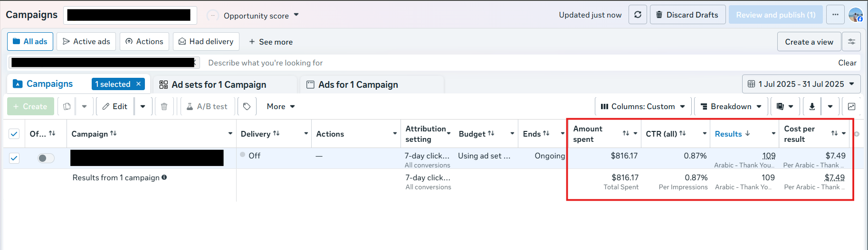Click the info icon beside Results from 1 campaign
The height and width of the screenshot is (250, 868).
point(164,177)
